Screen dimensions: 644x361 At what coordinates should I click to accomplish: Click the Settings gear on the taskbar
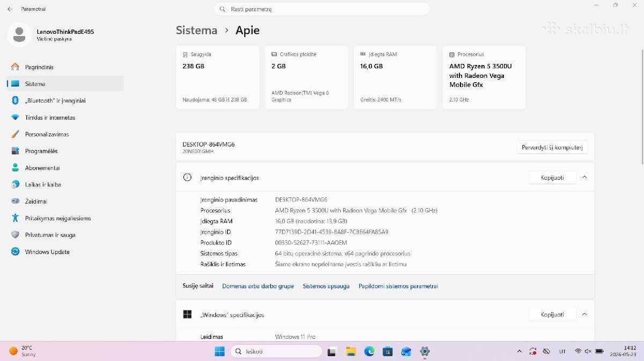pos(425,352)
